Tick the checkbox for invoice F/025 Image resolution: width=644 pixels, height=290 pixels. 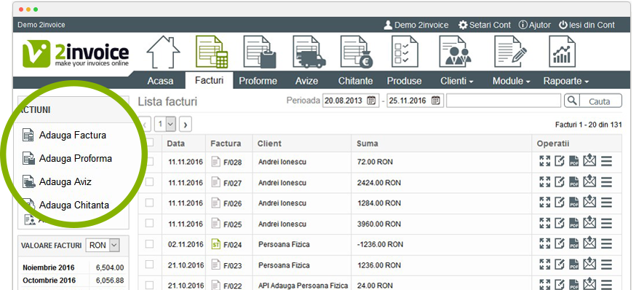click(x=149, y=223)
